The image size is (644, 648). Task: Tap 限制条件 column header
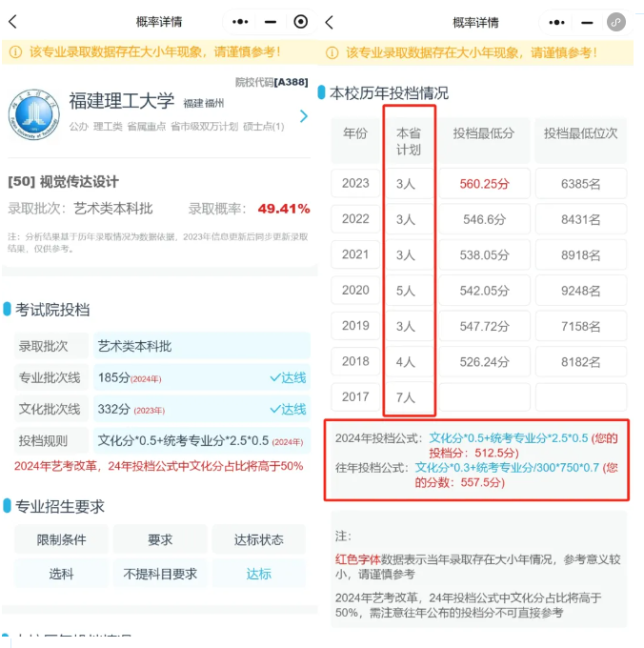61,539
